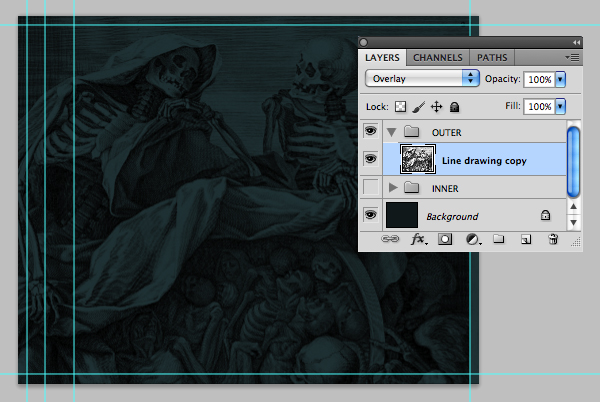
Task: Click the OUTER folder icon
Action: (x=411, y=132)
